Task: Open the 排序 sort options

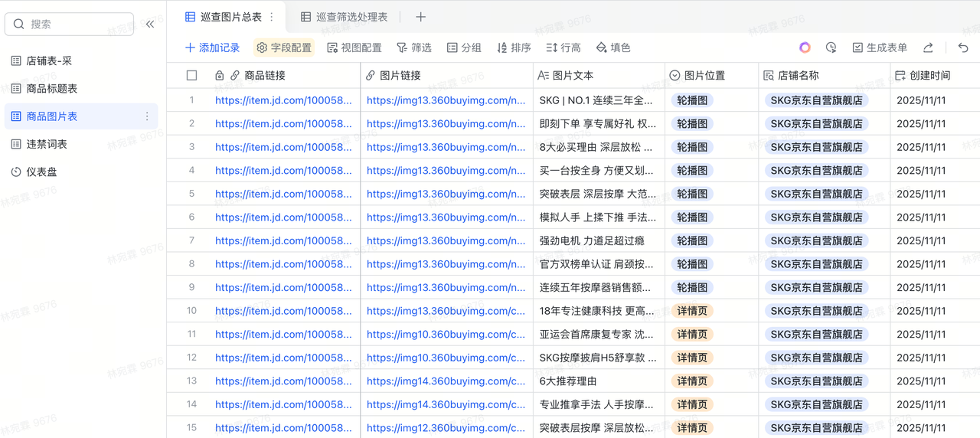Action: click(514, 47)
